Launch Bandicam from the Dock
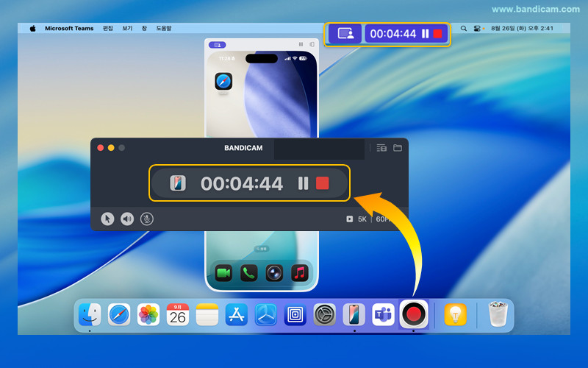 pos(414,315)
